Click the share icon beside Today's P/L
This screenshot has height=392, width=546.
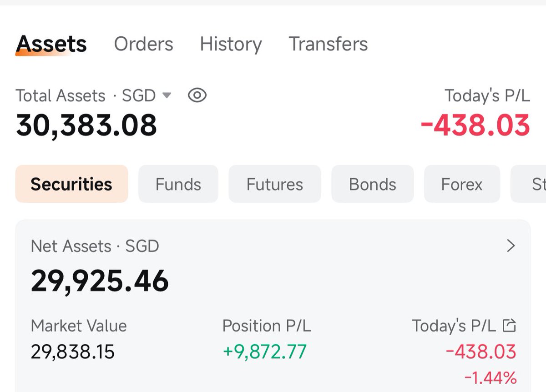[x=510, y=325]
